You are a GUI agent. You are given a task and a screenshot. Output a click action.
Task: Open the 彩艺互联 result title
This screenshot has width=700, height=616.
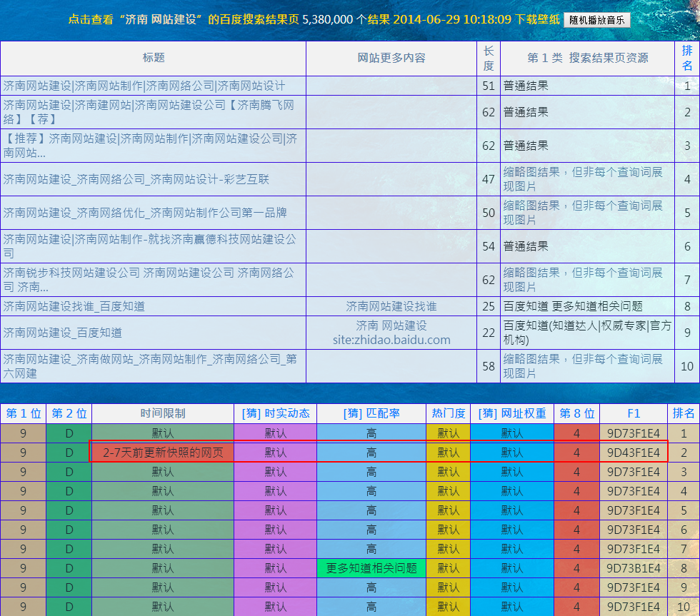[136, 179]
